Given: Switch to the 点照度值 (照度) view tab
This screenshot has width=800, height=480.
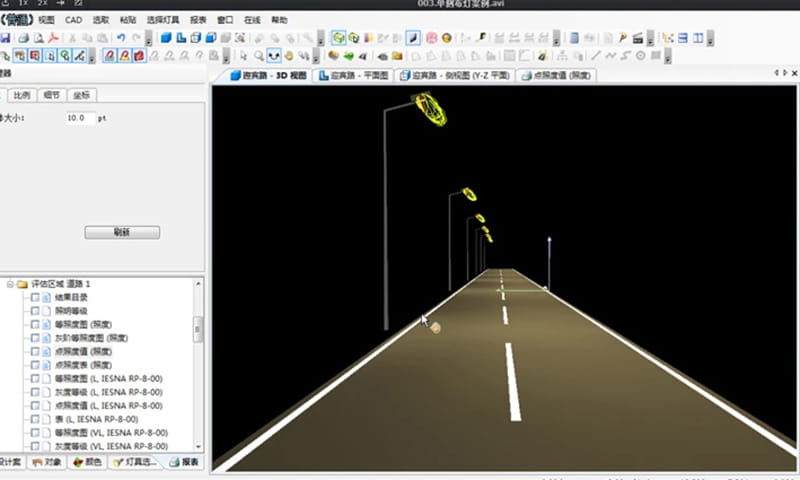Looking at the screenshot, I should tap(556, 75).
